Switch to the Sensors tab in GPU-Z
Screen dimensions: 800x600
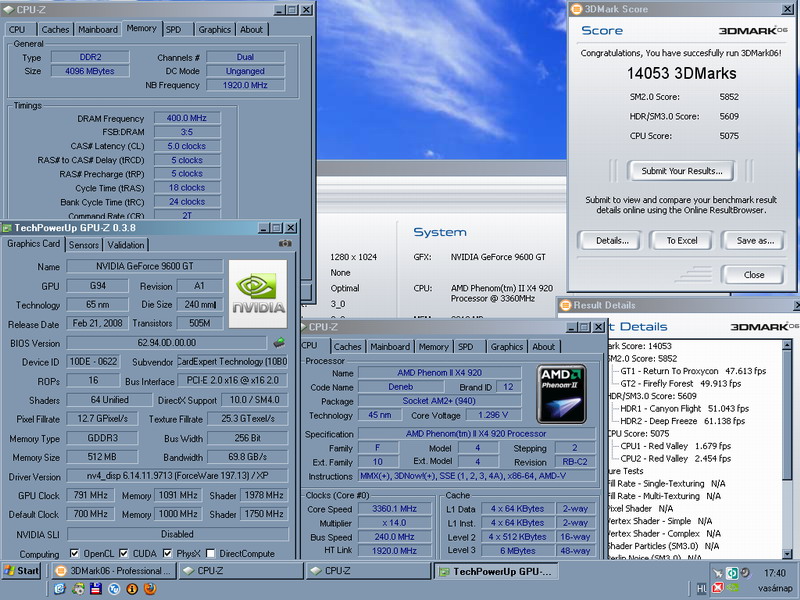pyautogui.click(x=84, y=245)
